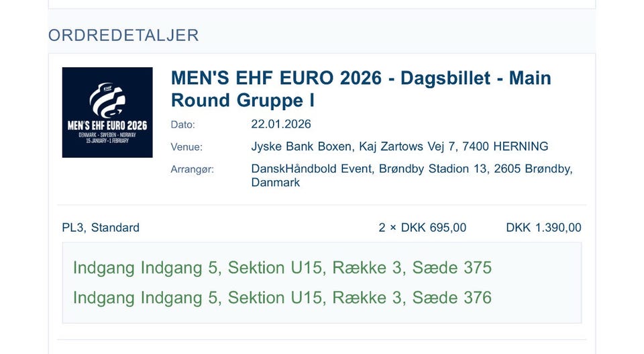Click the 2 × DKK 695,00 unit price
644x354 pixels.
coord(422,227)
